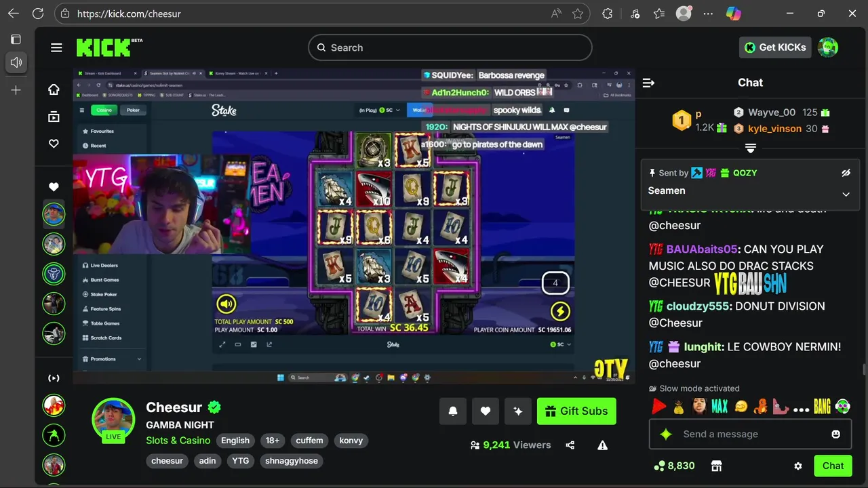Follow Cheesur with the heart button
The height and width of the screenshot is (488, 868).
click(486, 411)
